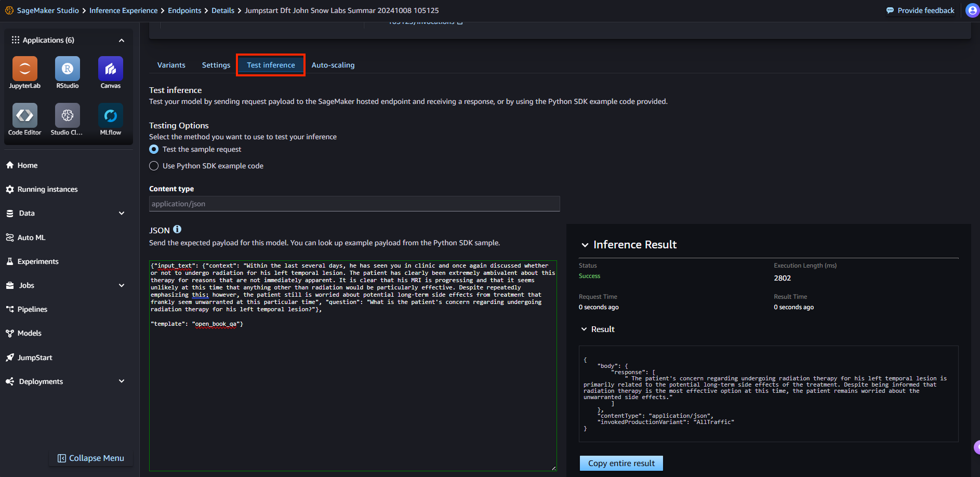Click the Models icon in sidebar
980x477 pixels.
10,333
